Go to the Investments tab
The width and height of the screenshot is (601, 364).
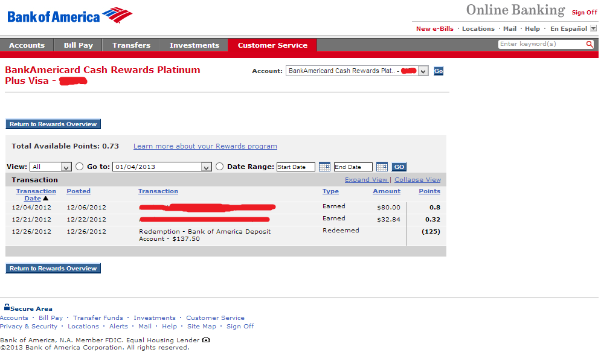[x=194, y=45]
